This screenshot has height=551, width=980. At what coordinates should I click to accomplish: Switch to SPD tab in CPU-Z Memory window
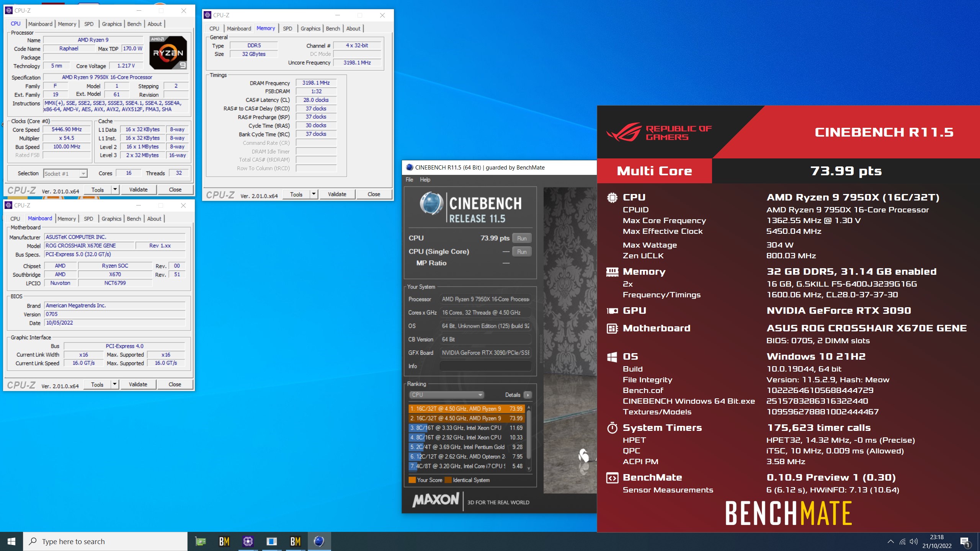click(287, 28)
